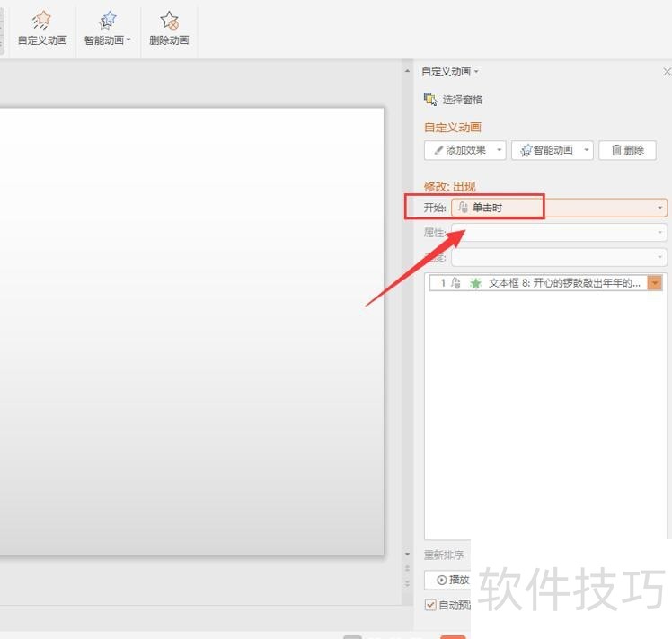Click the Play (播放) button
This screenshot has height=639, width=672.
(x=448, y=580)
